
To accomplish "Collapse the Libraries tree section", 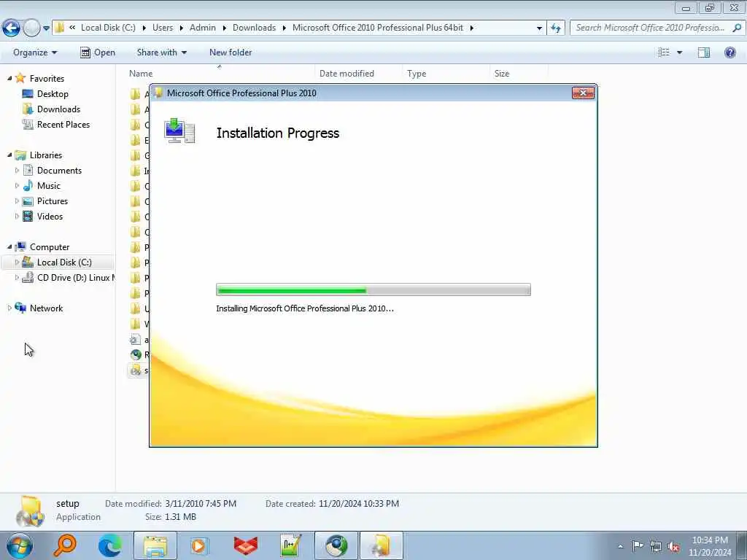I will pyautogui.click(x=9, y=155).
